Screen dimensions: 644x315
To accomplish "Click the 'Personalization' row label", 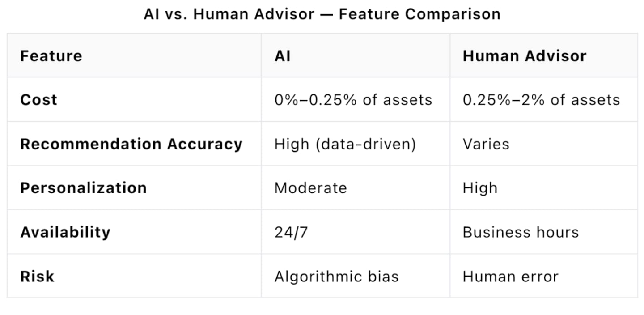I will (x=83, y=187).
